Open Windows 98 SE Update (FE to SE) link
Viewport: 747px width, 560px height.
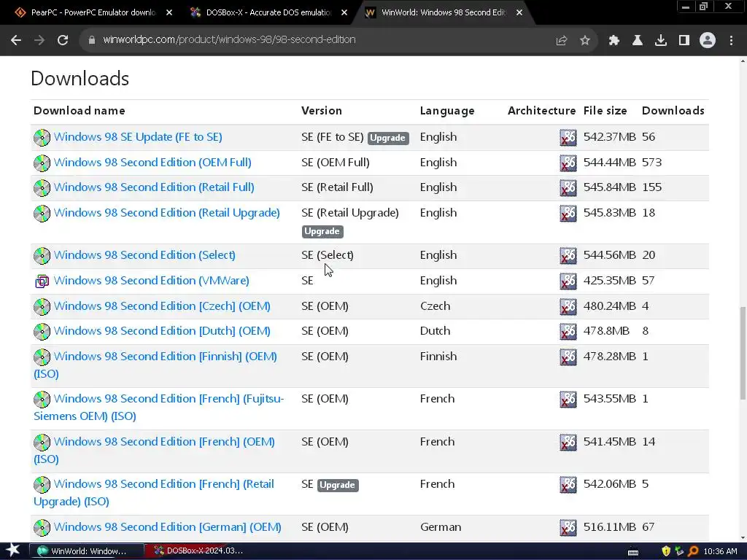click(x=138, y=137)
